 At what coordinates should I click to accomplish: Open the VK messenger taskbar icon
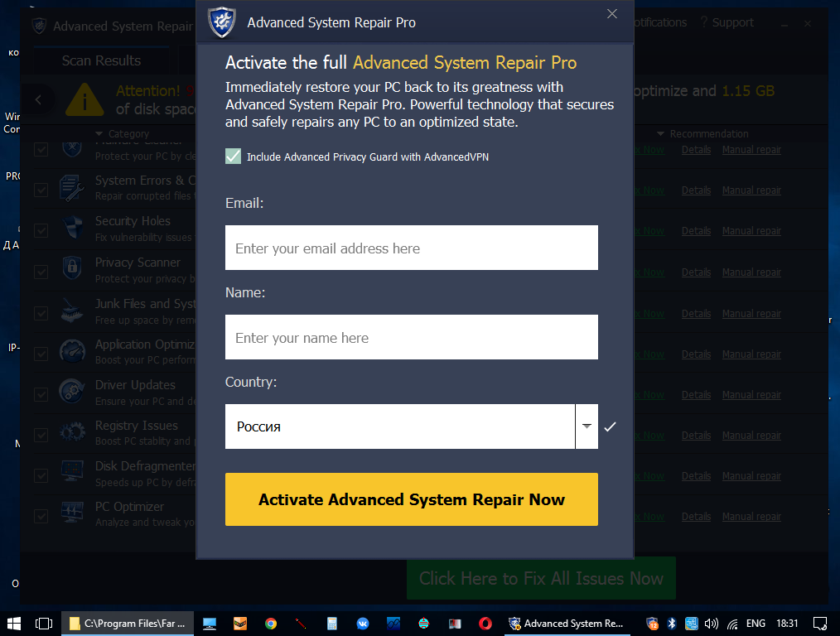coord(363,623)
